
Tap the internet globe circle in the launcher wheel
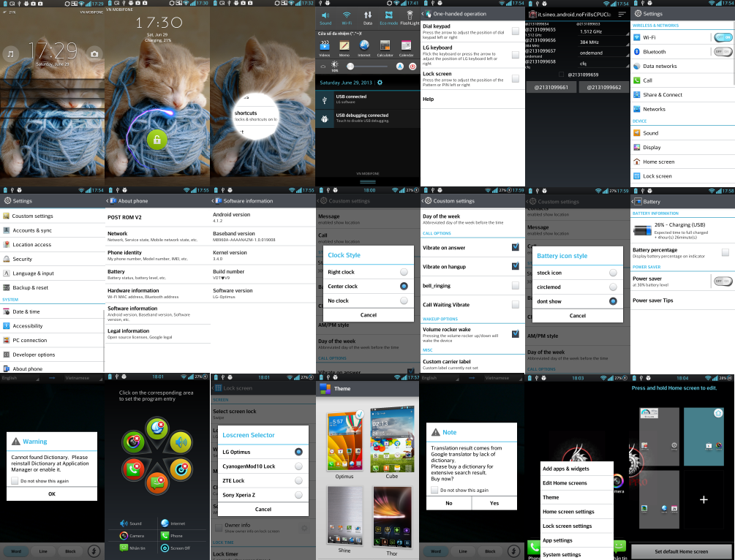[157, 428]
